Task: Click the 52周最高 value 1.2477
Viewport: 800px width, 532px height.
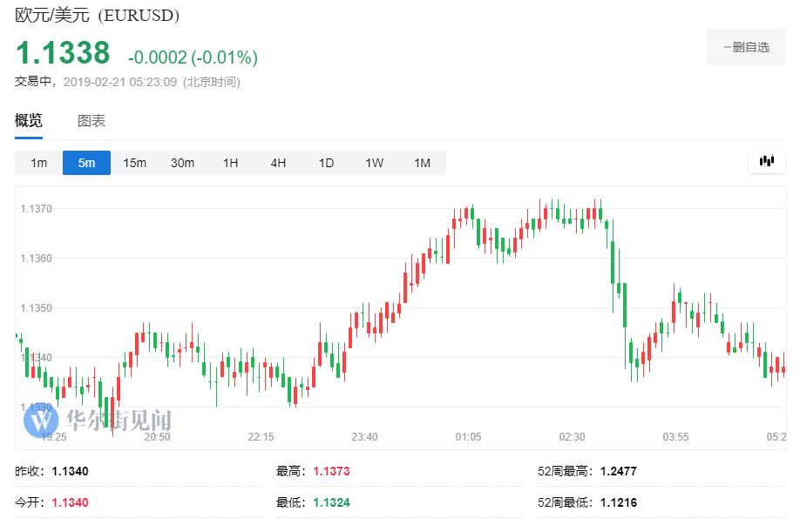Action: pyautogui.click(x=618, y=471)
